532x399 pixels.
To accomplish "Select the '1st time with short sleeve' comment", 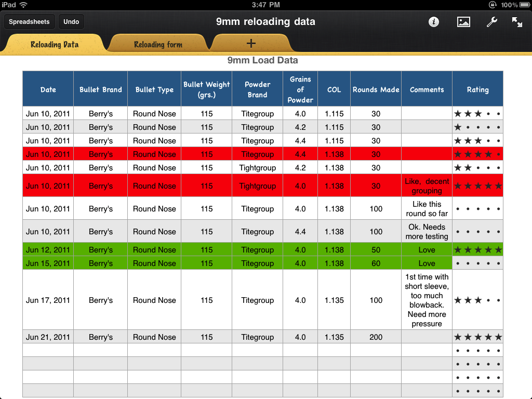I will [x=427, y=300].
